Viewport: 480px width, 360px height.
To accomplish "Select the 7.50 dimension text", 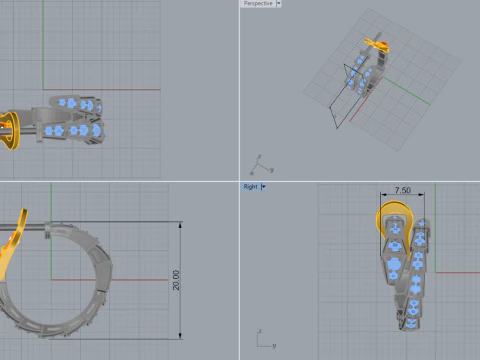I will coord(403,190).
